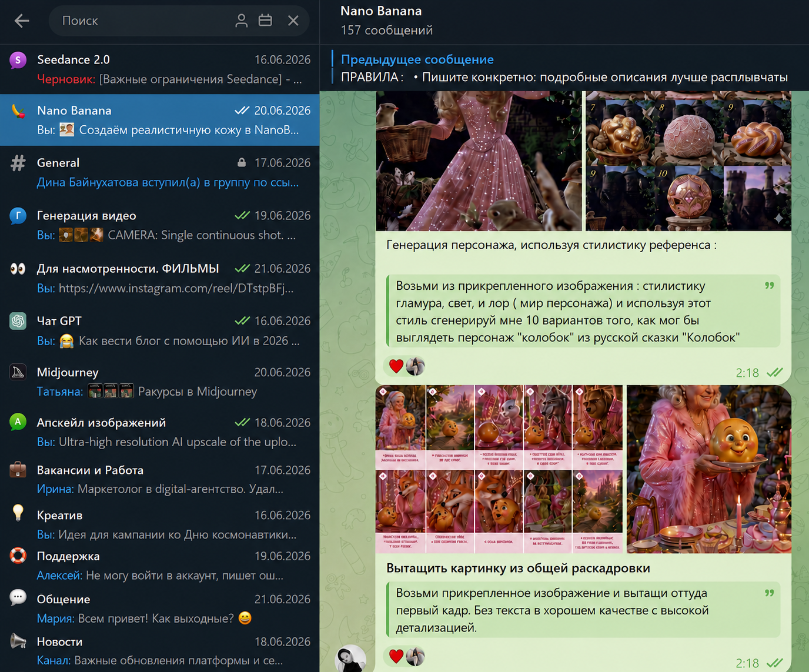Filter search by user icon
The width and height of the screenshot is (809, 672).
click(241, 21)
